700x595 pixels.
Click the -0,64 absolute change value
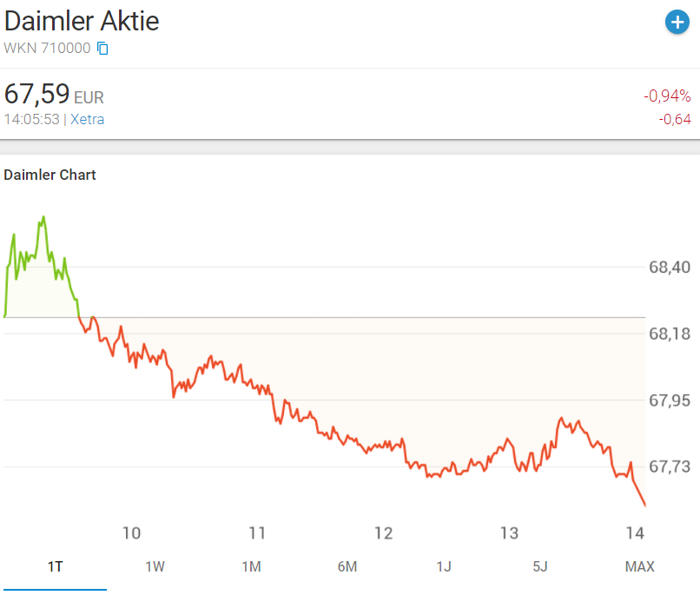click(x=675, y=119)
